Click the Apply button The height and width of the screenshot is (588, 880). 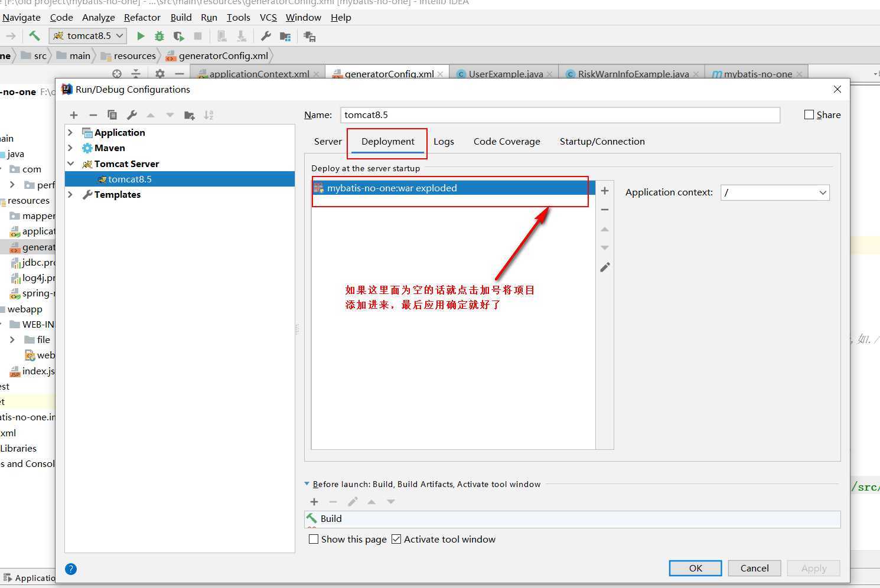coord(813,568)
